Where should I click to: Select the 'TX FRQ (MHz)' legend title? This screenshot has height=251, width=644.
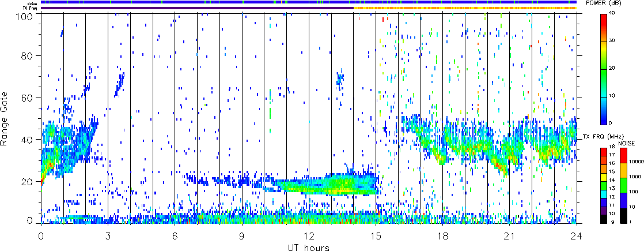click(603, 136)
